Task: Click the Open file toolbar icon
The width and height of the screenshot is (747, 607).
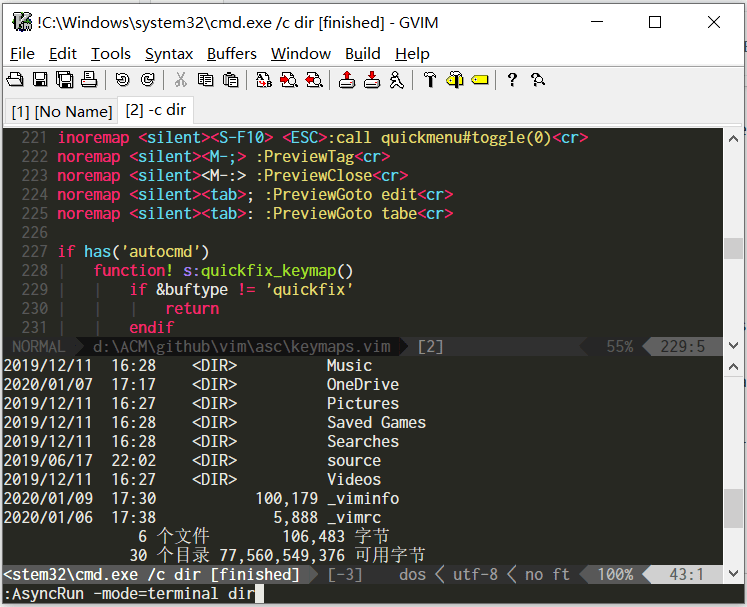Action: (15, 80)
